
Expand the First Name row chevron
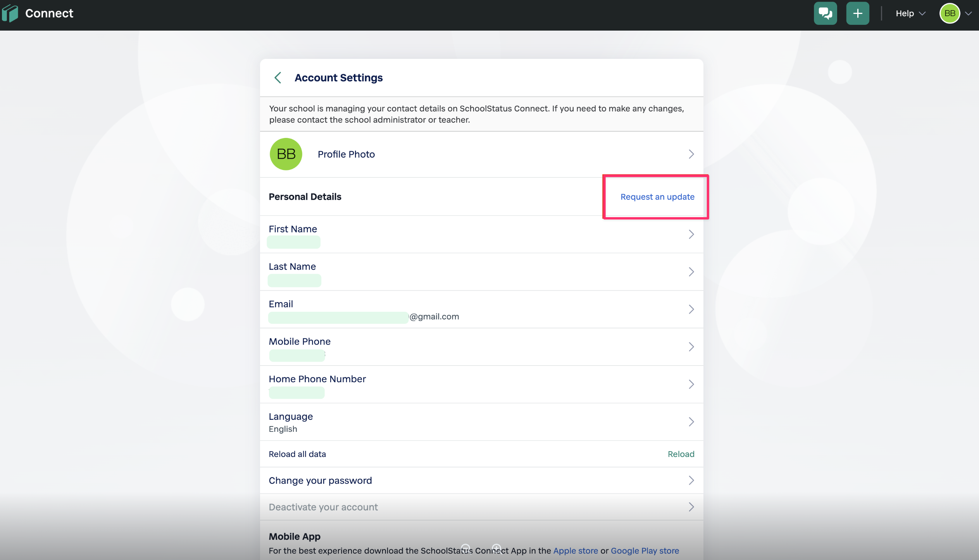click(x=691, y=234)
